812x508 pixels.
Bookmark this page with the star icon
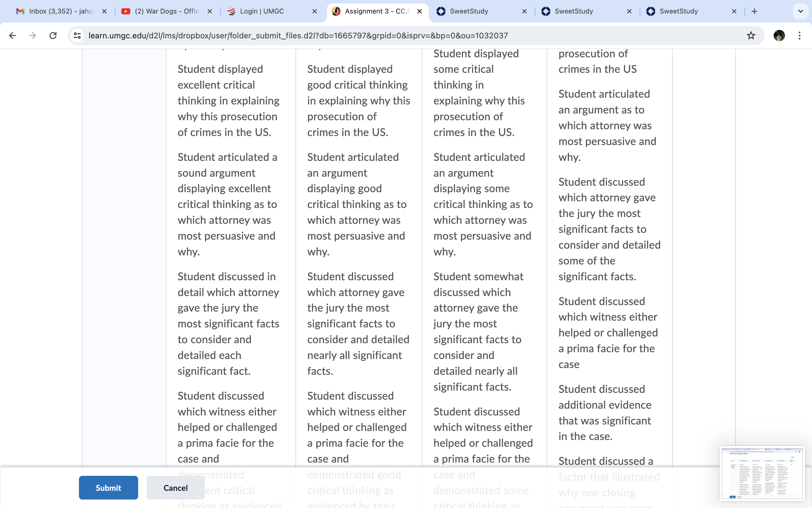pyautogui.click(x=751, y=36)
